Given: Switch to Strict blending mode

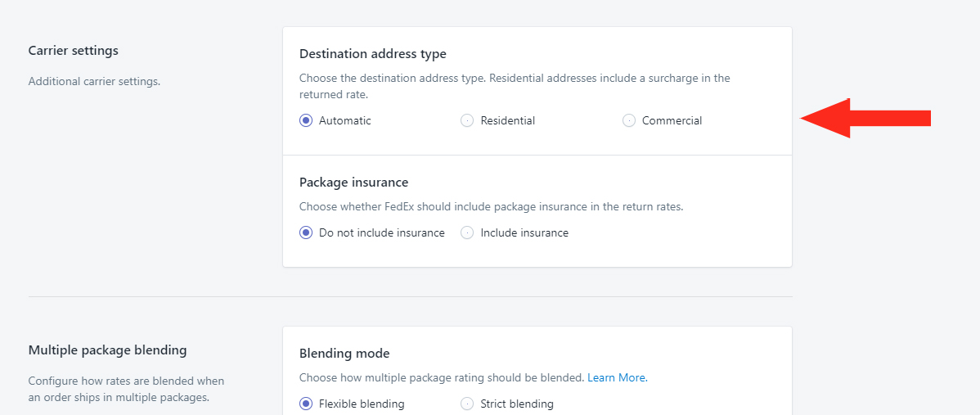Looking at the screenshot, I should coord(467,404).
